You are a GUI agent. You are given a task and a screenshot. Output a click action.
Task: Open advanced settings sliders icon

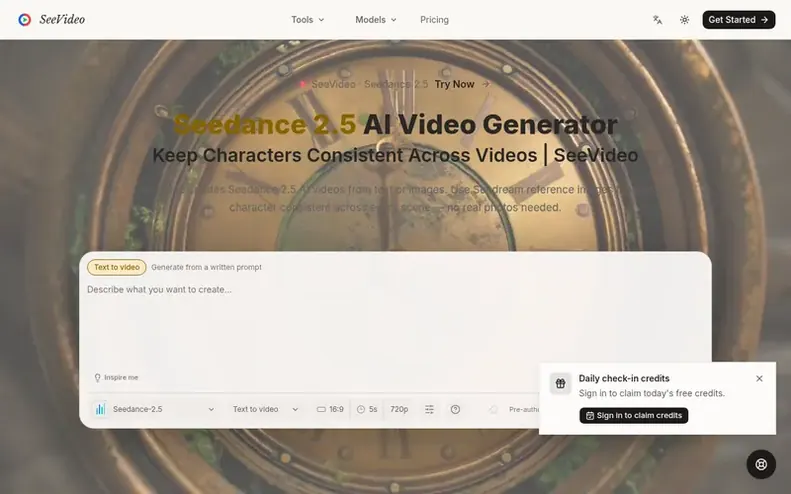pos(429,409)
